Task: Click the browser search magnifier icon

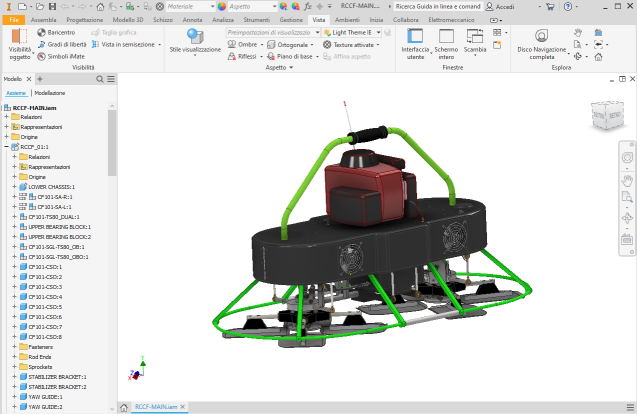Action: tap(100, 78)
